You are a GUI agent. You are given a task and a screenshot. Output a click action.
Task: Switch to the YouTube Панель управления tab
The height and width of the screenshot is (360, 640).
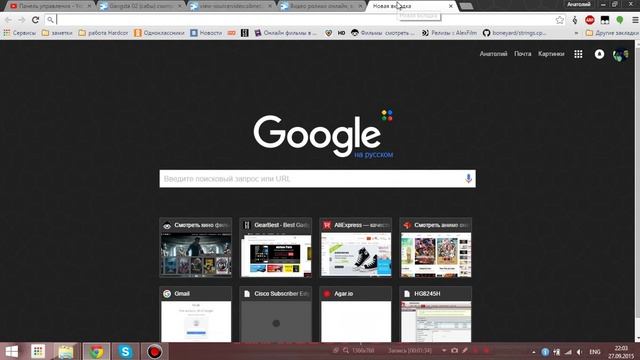pyautogui.click(x=50, y=6)
